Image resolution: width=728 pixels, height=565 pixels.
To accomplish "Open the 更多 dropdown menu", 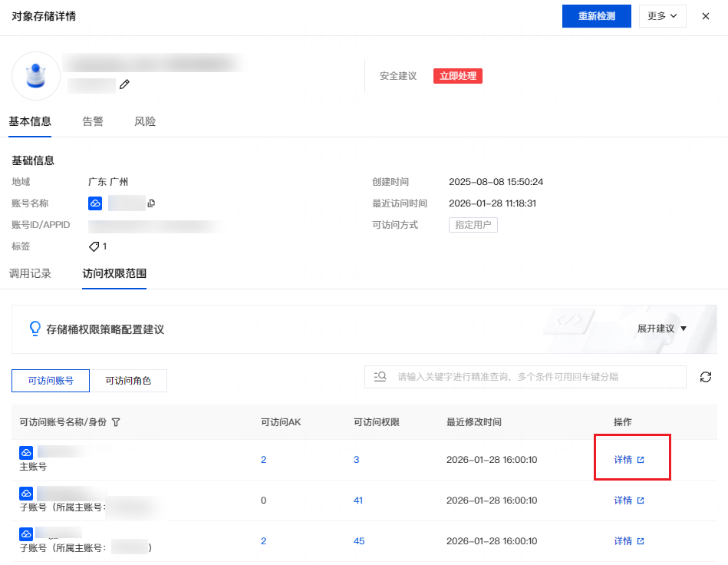I will coord(661,16).
